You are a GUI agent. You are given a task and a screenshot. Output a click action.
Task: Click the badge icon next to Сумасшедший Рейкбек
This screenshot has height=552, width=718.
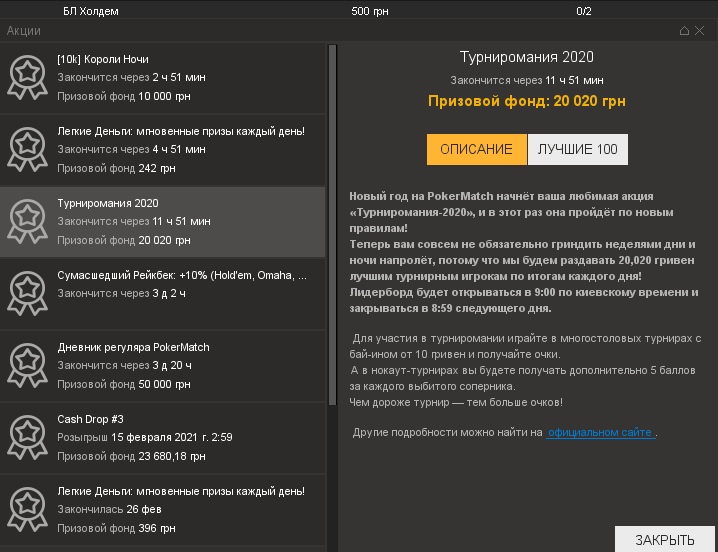[x=27, y=293]
